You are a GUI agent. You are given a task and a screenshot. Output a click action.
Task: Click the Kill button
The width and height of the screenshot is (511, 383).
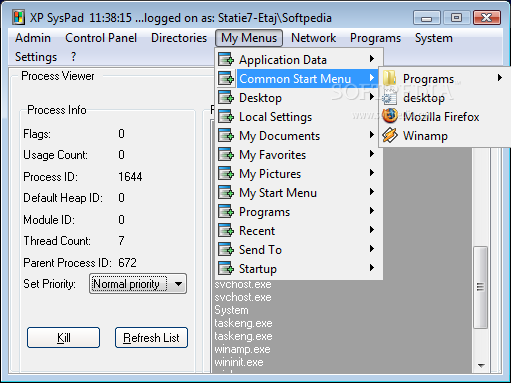63,337
